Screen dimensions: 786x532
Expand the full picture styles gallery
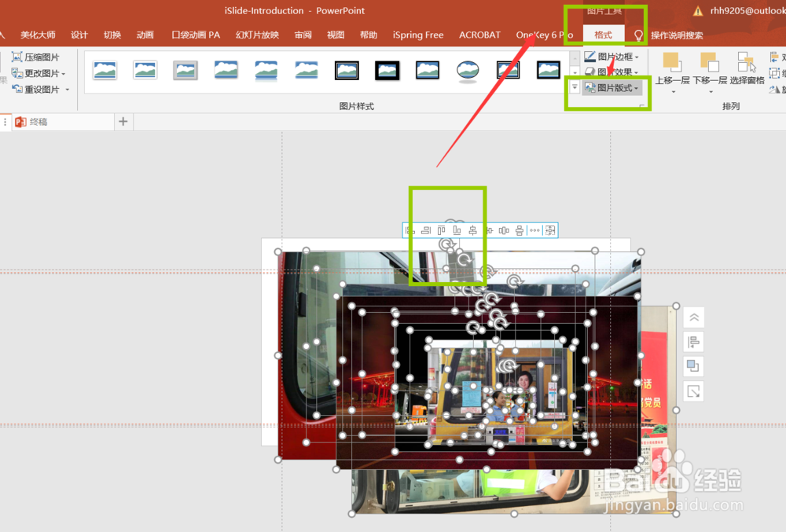[575, 87]
